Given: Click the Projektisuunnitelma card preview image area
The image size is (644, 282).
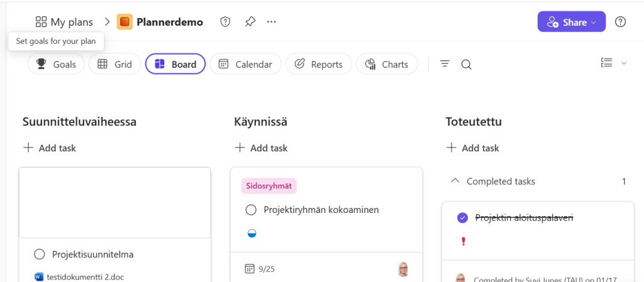Looking at the screenshot, I should [x=115, y=203].
